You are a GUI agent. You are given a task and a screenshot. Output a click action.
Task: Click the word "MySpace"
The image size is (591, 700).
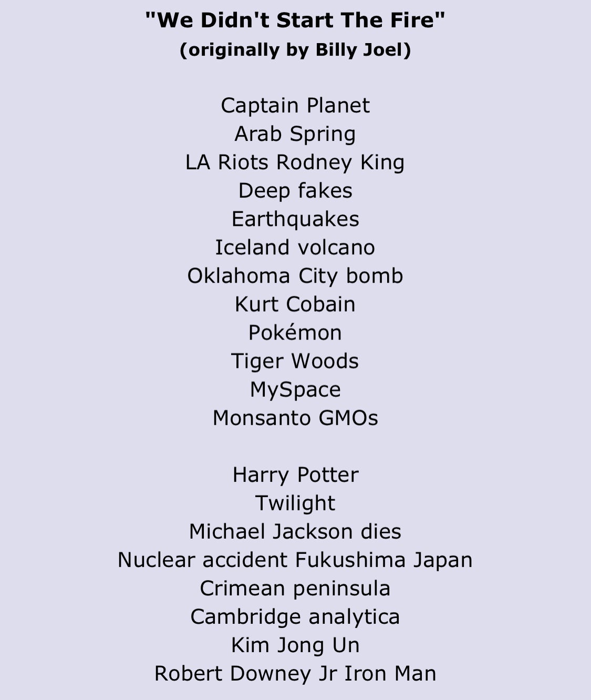pyautogui.click(x=295, y=389)
